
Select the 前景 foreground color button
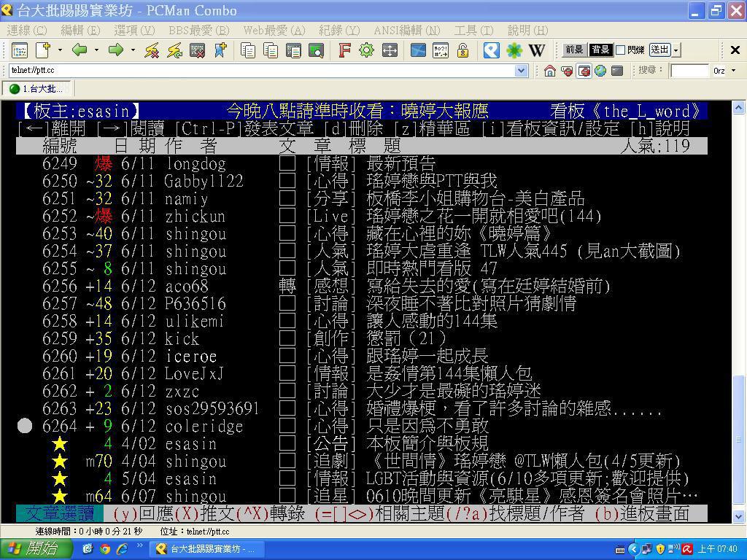click(x=574, y=50)
